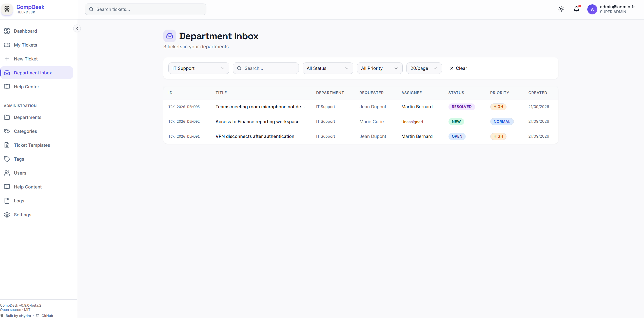Open the Built by xHydra link
The image size is (644, 318).
[16, 316]
